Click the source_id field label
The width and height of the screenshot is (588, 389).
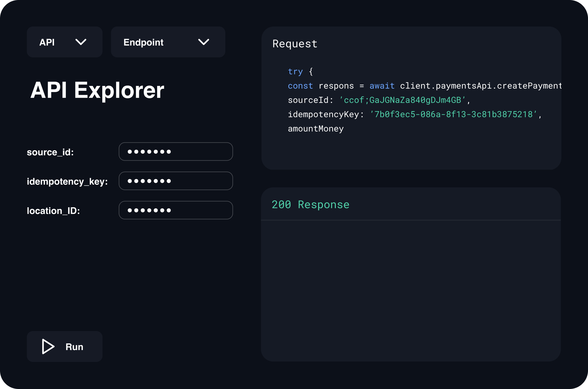click(x=50, y=152)
